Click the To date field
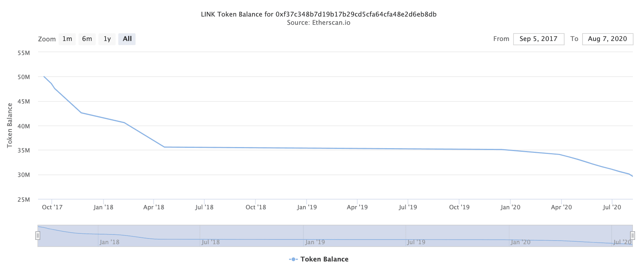This screenshot has height=269, width=644. [607, 39]
